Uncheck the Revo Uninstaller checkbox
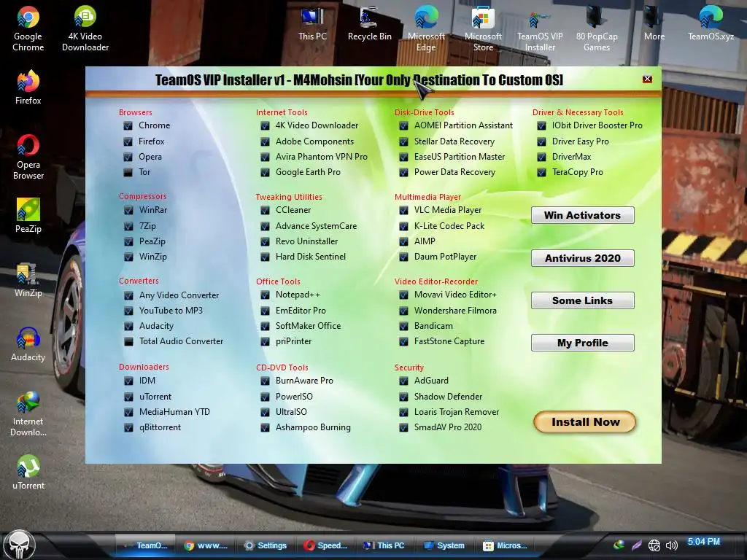 [265, 241]
